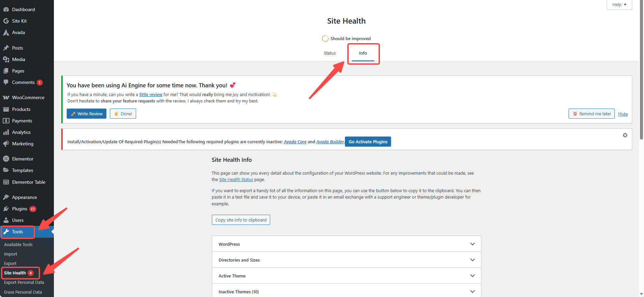Dismiss the required plugins notice
Image resolution: width=644 pixels, height=297 pixels.
(625, 135)
